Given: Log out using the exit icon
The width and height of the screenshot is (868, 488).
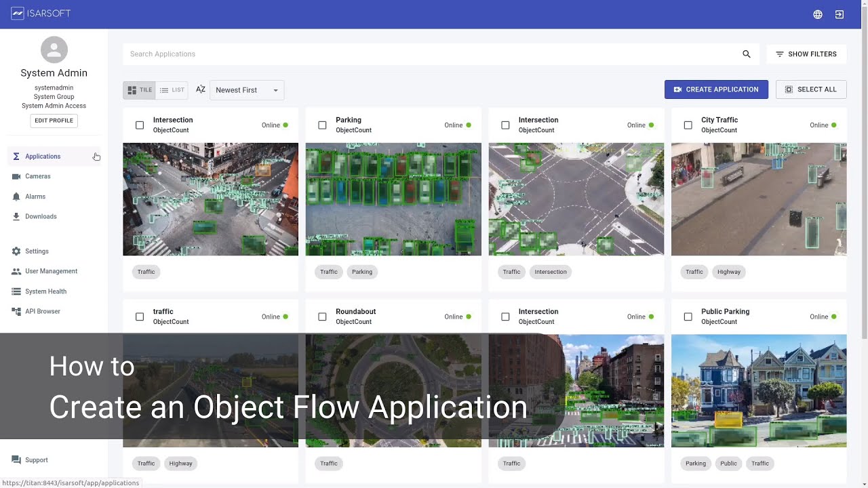Looking at the screenshot, I should coord(840,14).
